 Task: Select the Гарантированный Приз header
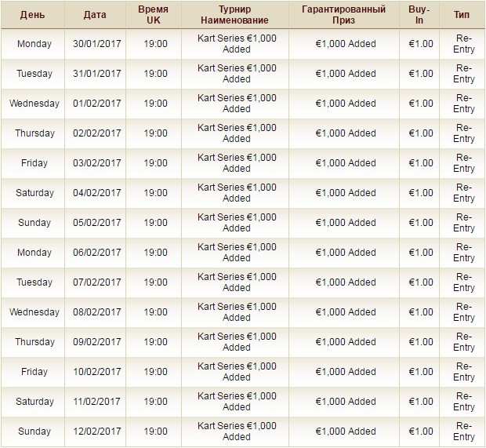click(344, 15)
